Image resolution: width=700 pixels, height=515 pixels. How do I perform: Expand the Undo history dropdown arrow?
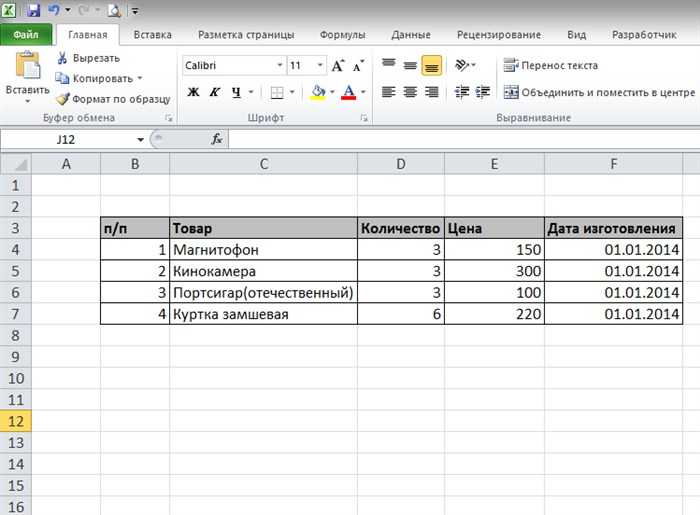pos(67,10)
